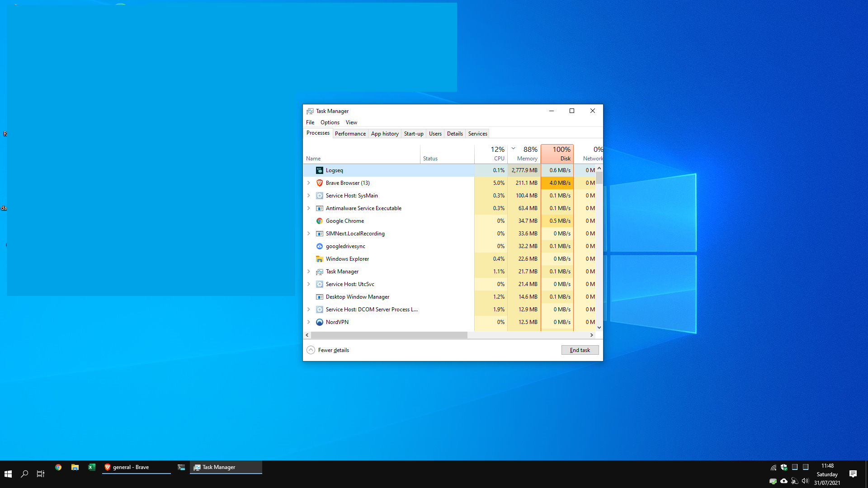Select the Logseq process icon
868x488 pixels.
click(x=320, y=170)
